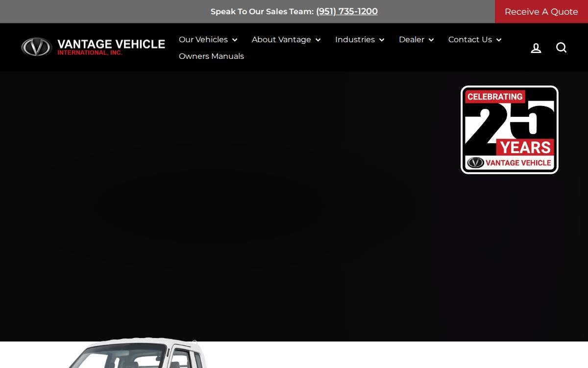Expand the Dealer dropdown arrow
This screenshot has height=368, width=588.
pyautogui.click(x=431, y=40)
